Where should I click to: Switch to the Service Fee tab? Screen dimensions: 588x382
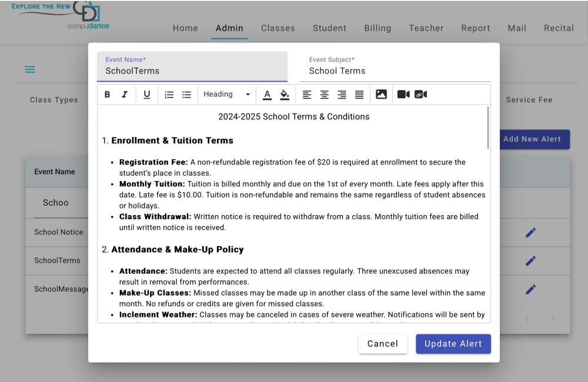pos(529,100)
